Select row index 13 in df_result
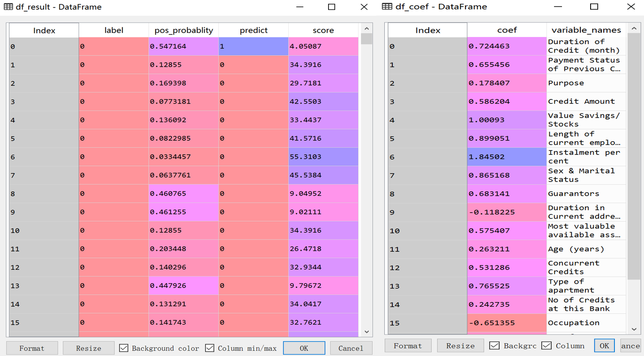This screenshot has height=356, width=644. coord(44,286)
